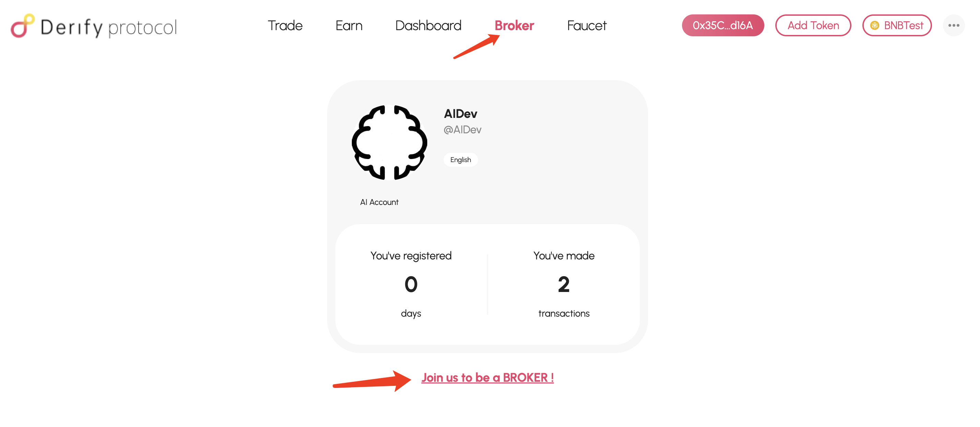Click the English language tag
Image resolution: width=980 pixels, height=427 pixels.
460,160
